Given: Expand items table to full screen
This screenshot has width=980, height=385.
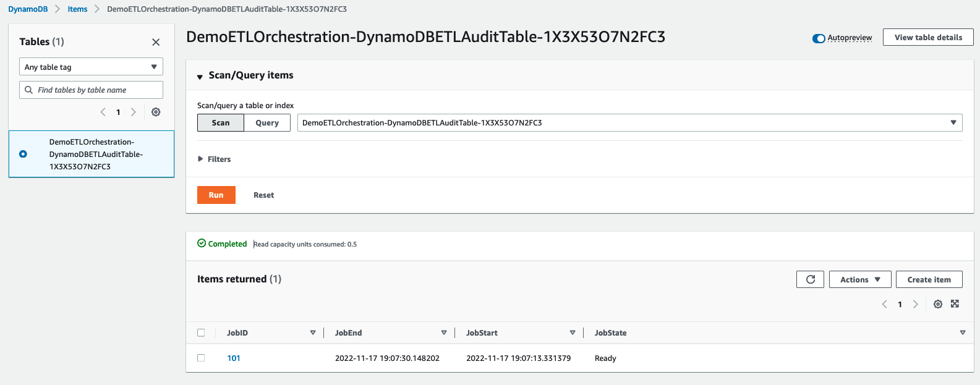Looking at the screenshot, I should (955, 303).
